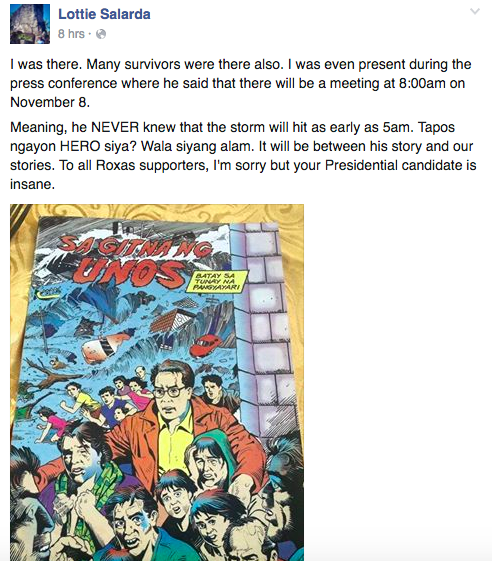The image size is (492, 561).
Task: Click Lottie Salarda's profile picture thumbnail
Action: click(30, 24)
